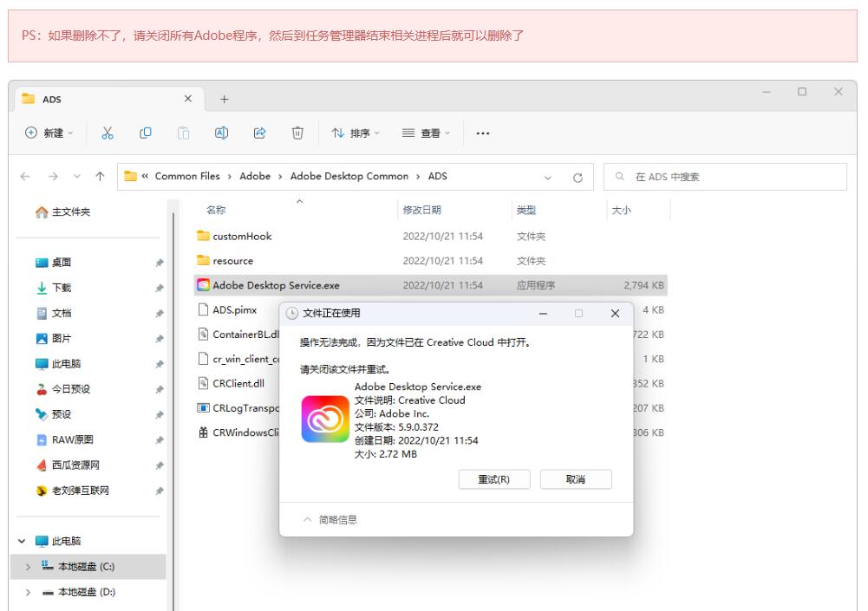Sort by 修改日期 column header

tap(422, 210)
